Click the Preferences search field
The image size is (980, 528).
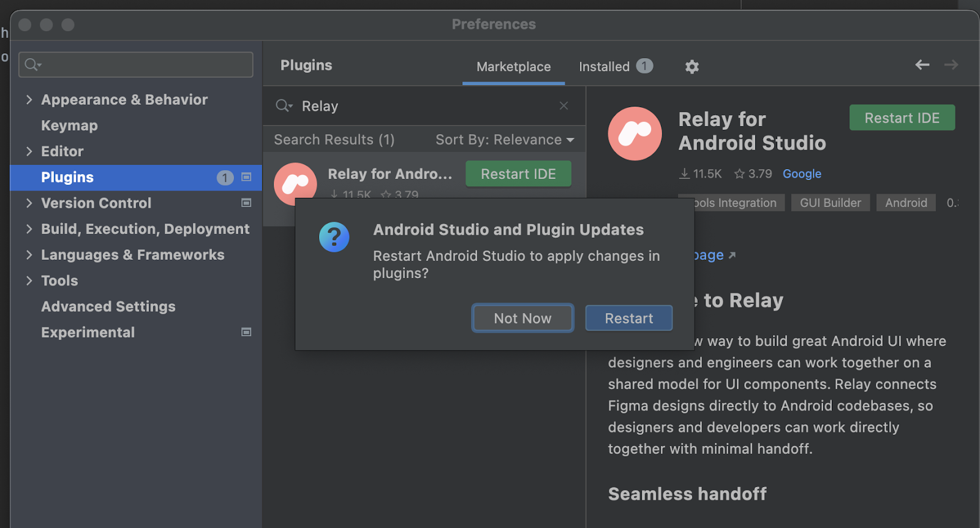pyautogui.click(x=136, y=64)
